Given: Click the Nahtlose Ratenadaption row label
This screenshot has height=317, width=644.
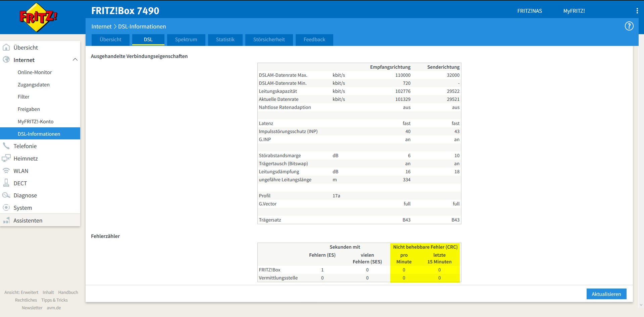Looking at the screenshot, I should [x=285, y=107].
